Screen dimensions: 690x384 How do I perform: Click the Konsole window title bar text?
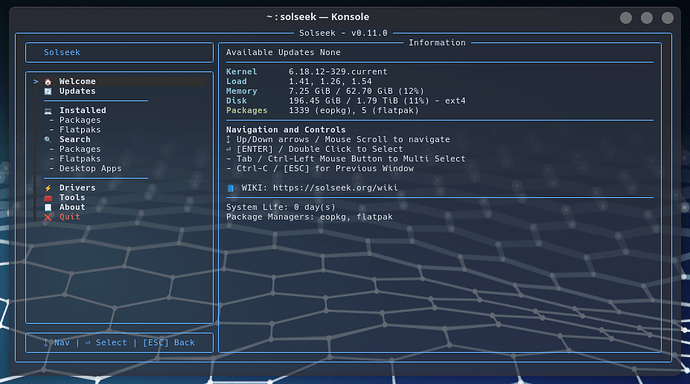click(x=318, y=17)
